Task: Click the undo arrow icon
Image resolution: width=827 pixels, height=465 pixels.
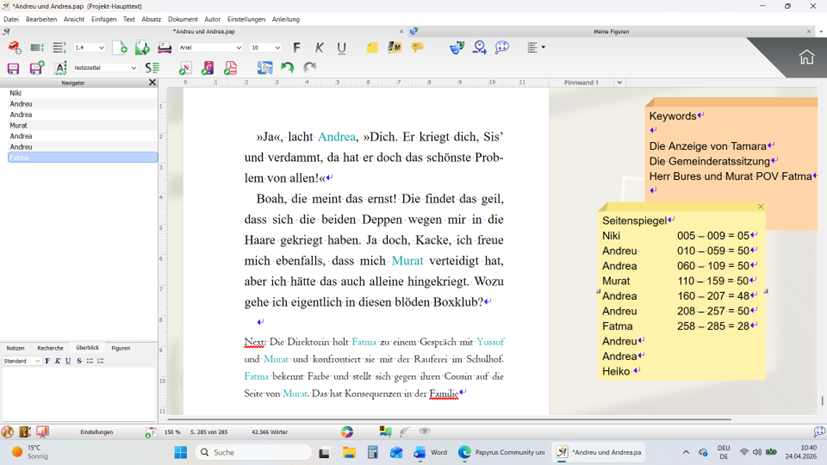Action: click(287, 68)
